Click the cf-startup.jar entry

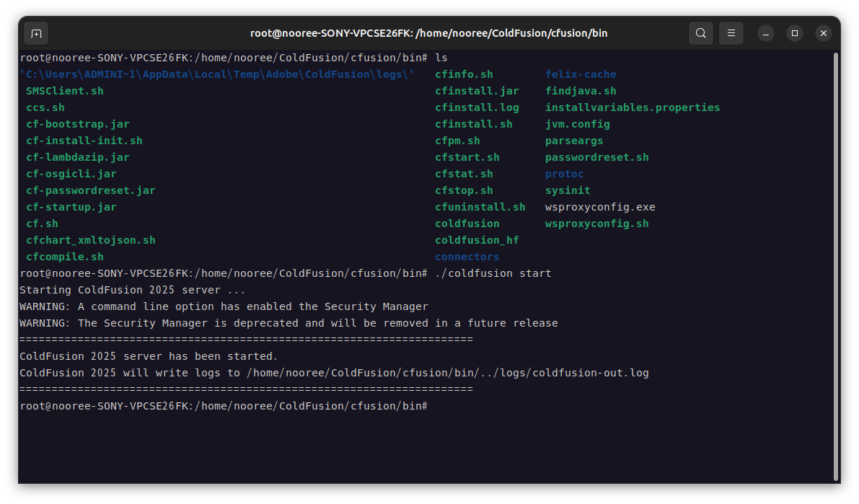pos(71,206)
